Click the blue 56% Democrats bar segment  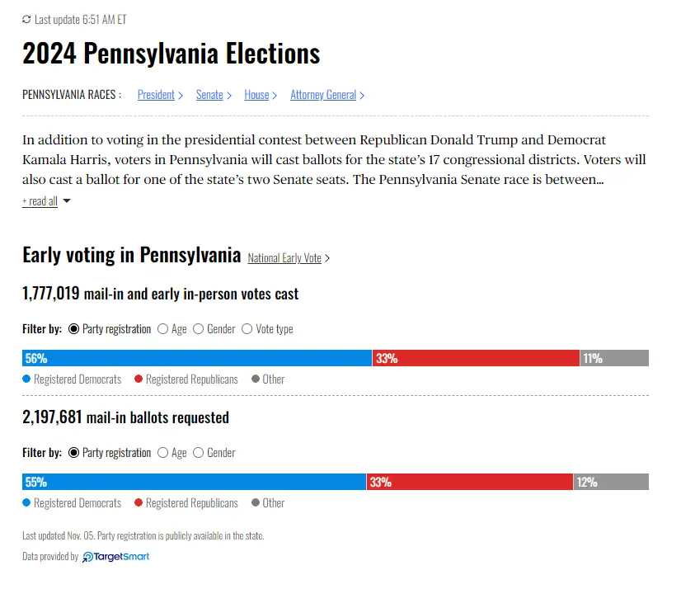[198, 358]
